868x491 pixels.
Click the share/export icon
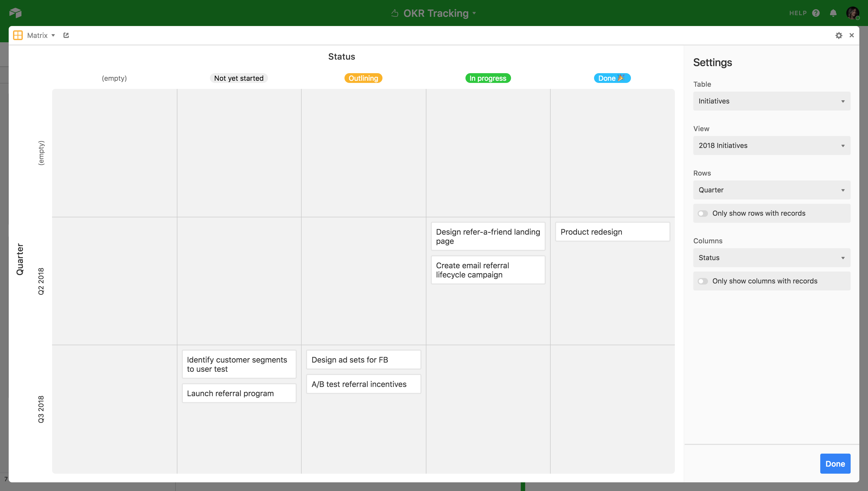[66, 35]
